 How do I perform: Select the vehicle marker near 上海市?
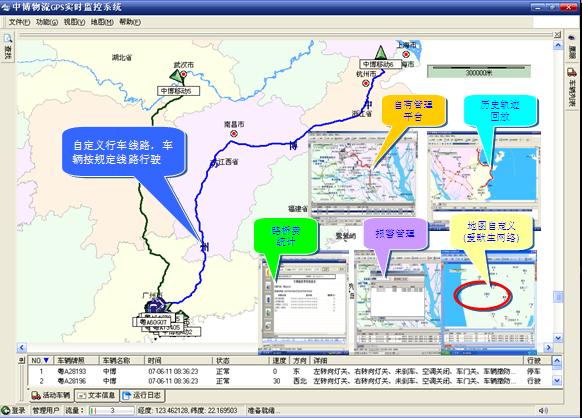[x=380, y=53]
